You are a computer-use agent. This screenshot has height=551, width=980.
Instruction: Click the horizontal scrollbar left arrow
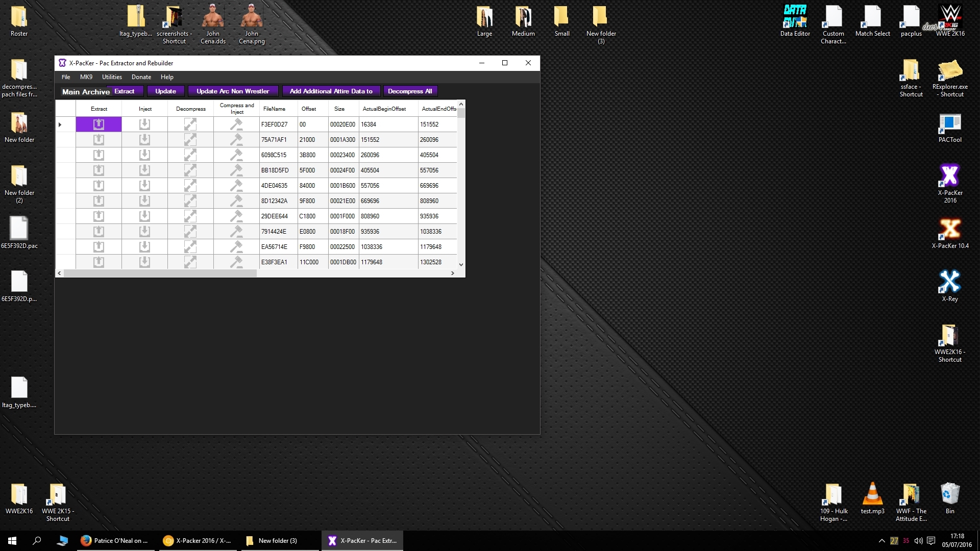pyautogui.click(x=59, y=273)
